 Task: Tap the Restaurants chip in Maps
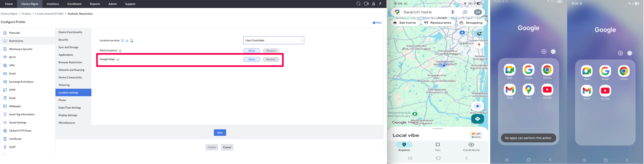[438, 23]
